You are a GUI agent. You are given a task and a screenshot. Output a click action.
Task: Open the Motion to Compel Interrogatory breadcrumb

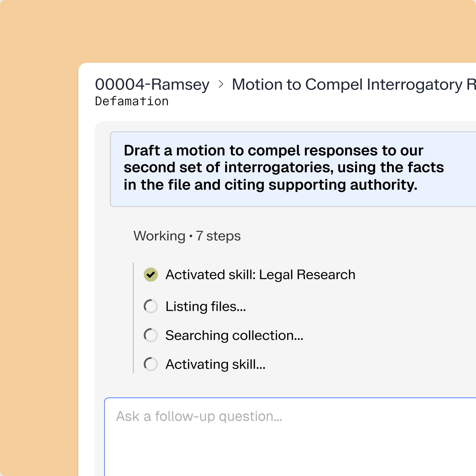(x=354, y=84)
